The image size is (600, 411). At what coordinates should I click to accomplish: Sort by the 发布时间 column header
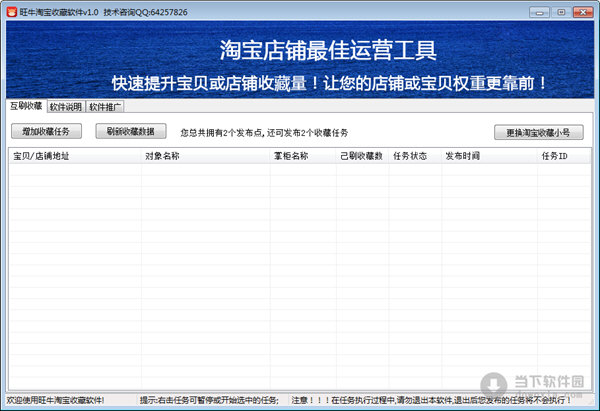[x=489, y=156]
